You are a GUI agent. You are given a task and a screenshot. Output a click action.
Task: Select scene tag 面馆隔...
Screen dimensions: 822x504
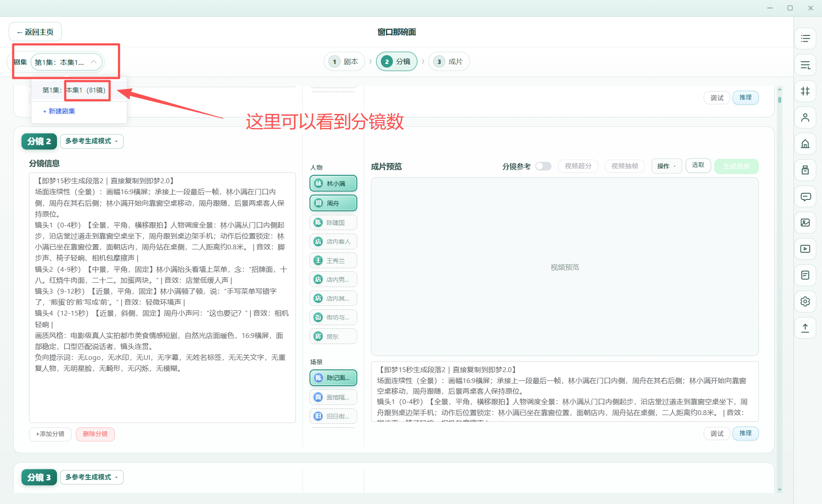(x=333, y=397)
